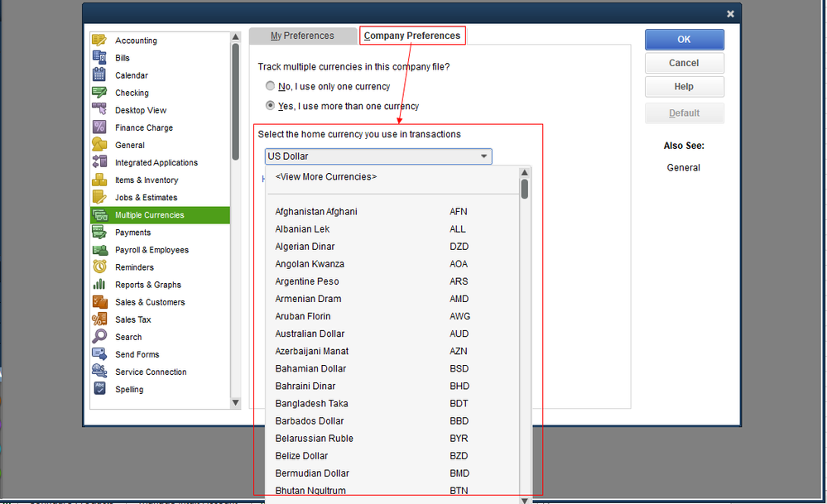This screenshot has width=827, height=504.
Task: Choose Azerbaijani Manat currency
Action: point(393,351)
